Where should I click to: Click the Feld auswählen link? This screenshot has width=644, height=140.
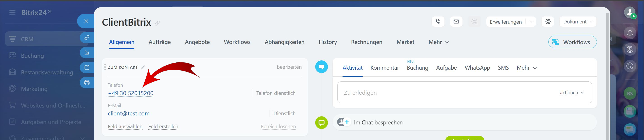coord(125,126)
